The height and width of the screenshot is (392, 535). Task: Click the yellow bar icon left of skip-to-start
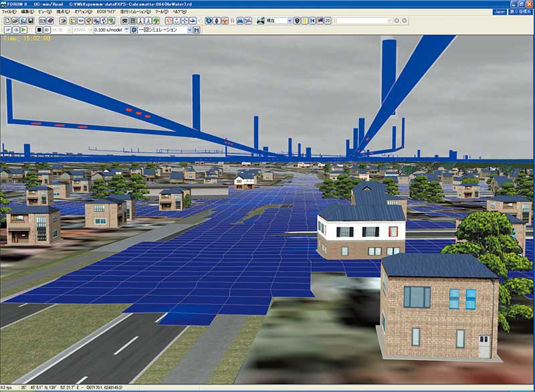(x=305, y=21)
